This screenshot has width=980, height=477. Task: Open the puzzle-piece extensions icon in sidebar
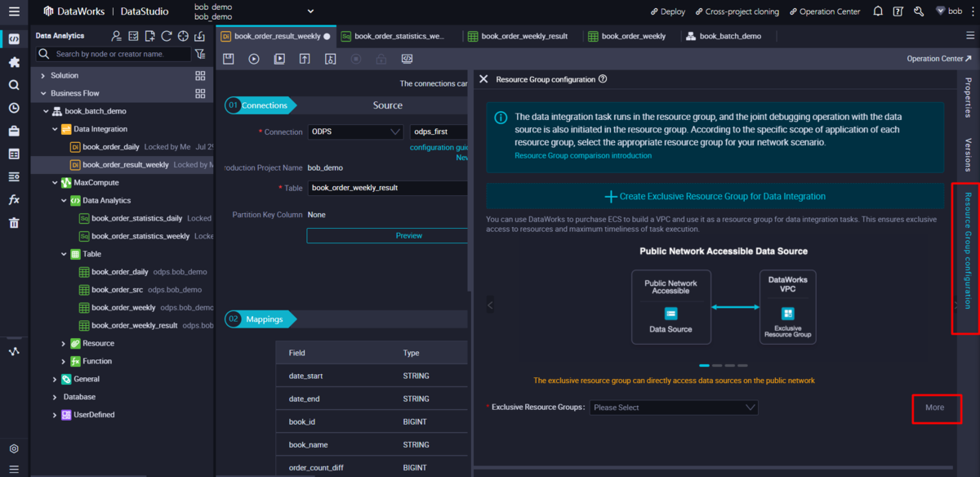14,62
